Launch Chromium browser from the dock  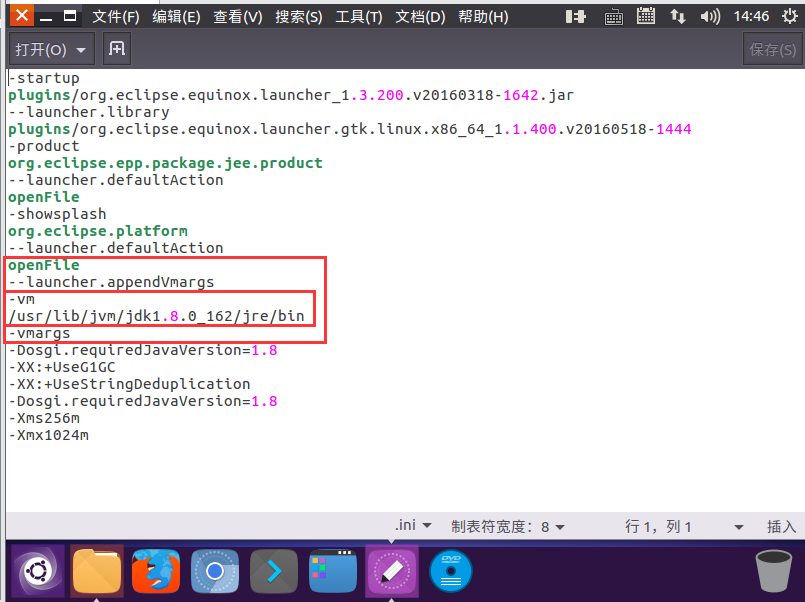pyautogui.click(x=215, y=571)
